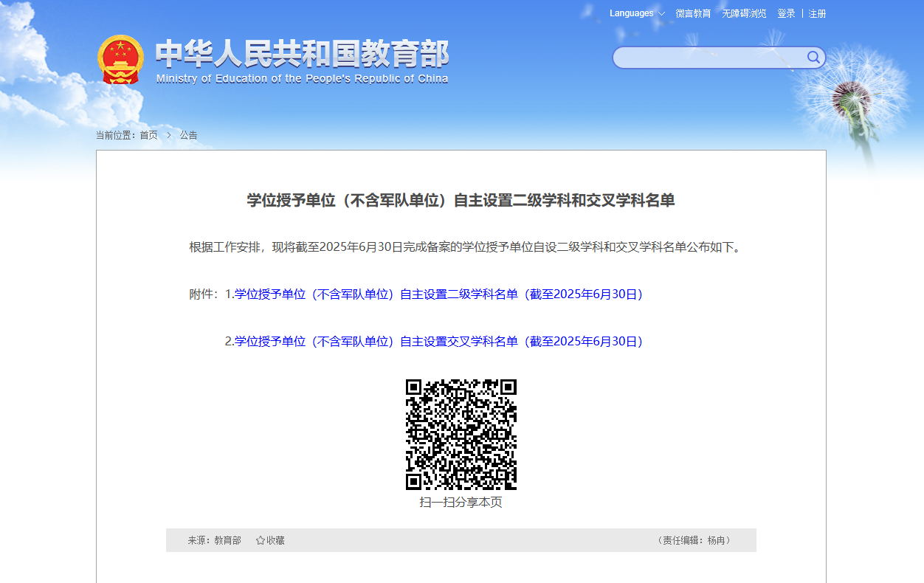The image size is (924, 583).
Task: Open the 微言教育 link
Action: click(x=693, y=13)
